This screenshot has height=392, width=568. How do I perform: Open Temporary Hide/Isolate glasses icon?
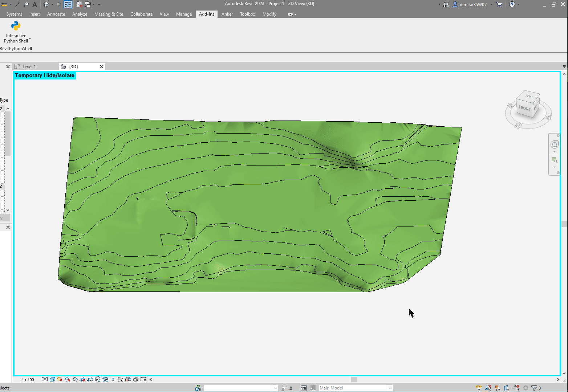click(x=105, y=379)
